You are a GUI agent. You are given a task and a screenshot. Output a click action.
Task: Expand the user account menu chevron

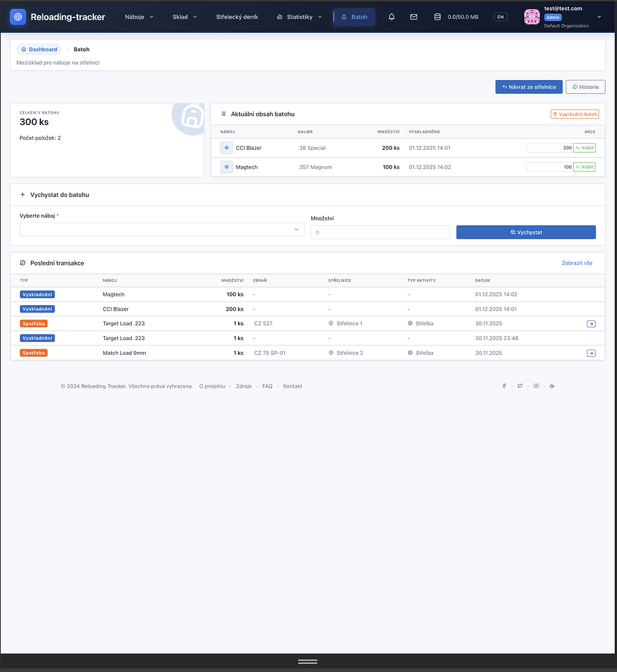[x=599, y=17]
